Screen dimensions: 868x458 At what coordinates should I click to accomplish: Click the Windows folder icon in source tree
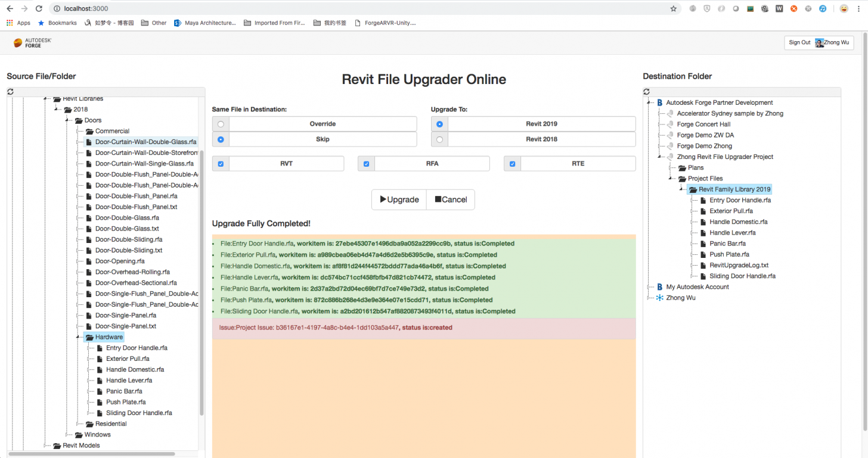tap(79, 435)
